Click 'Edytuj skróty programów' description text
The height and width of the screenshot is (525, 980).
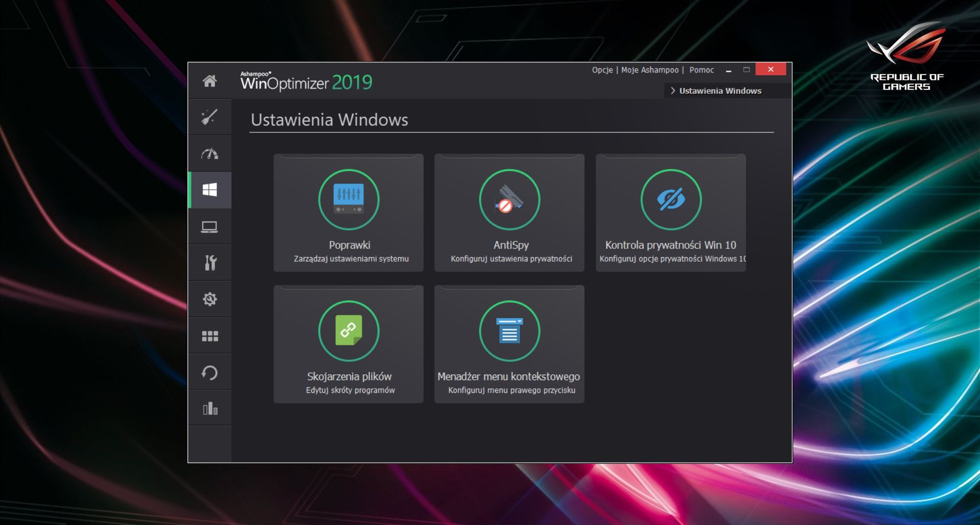tap(350, 390)
